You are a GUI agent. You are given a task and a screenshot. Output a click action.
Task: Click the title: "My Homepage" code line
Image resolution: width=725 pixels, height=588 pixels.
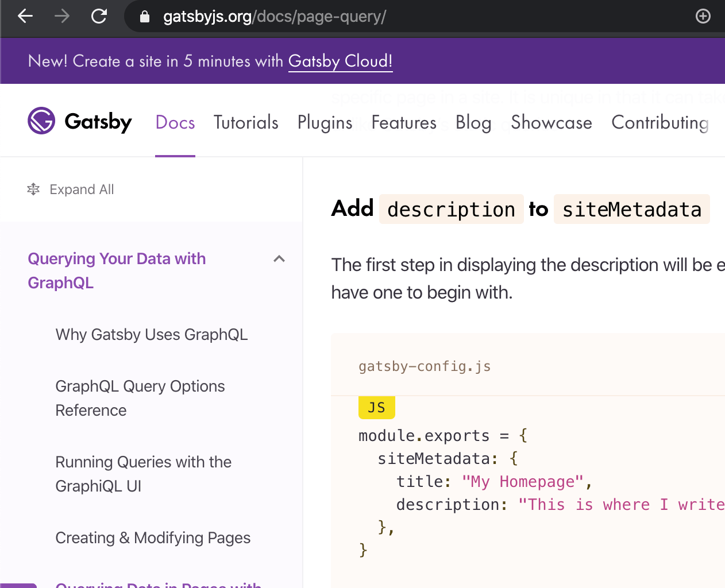pos(494,481)
